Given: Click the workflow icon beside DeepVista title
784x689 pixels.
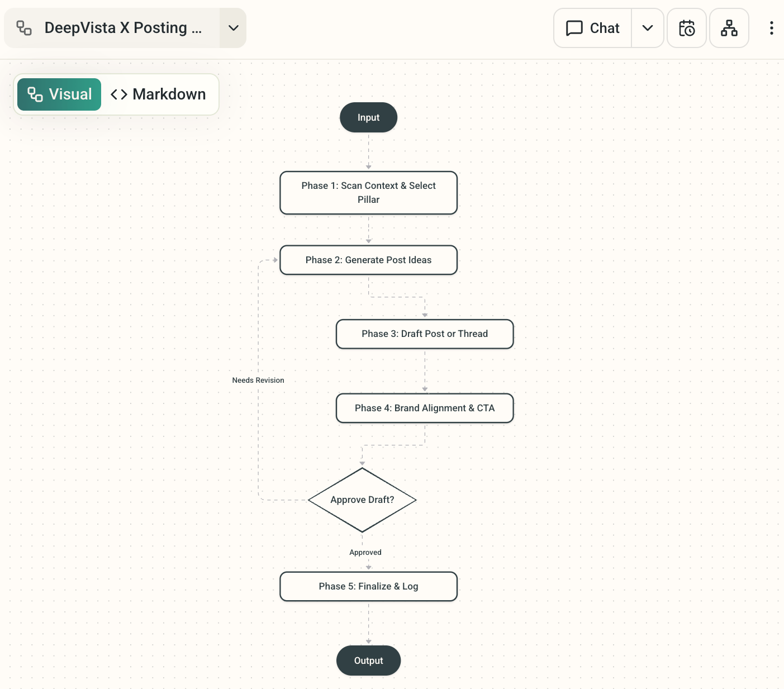Looking at the screenshot, I should (x=24, y=28).
